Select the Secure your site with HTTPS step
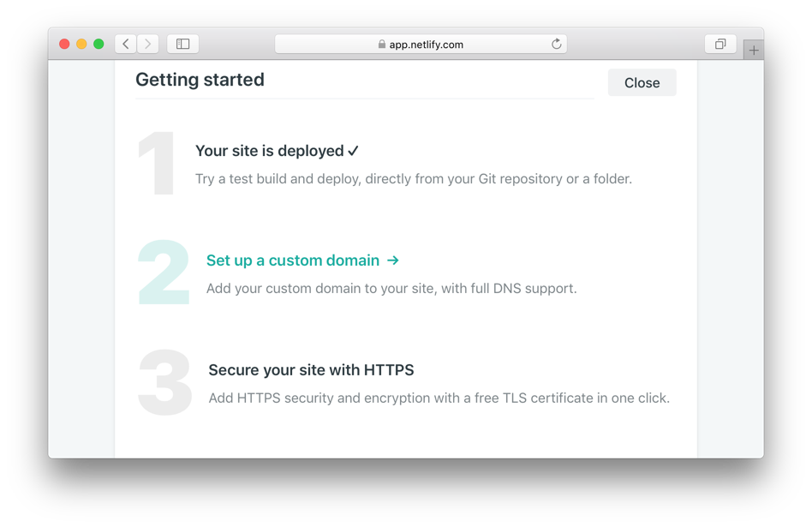 pyautogui.click(x=311, y=370)
